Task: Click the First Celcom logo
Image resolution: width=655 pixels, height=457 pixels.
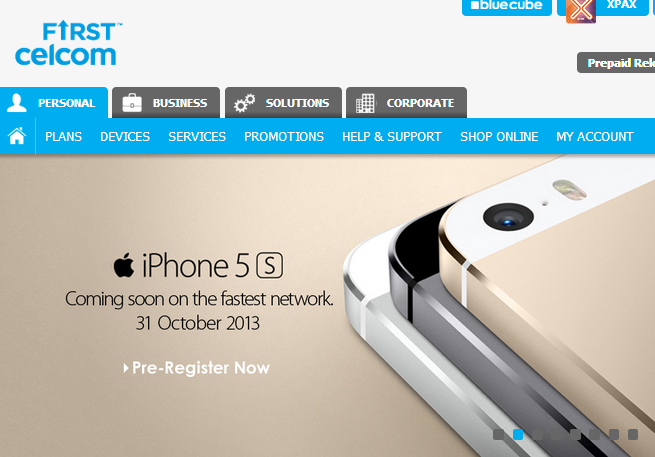Action: point(68,43)
